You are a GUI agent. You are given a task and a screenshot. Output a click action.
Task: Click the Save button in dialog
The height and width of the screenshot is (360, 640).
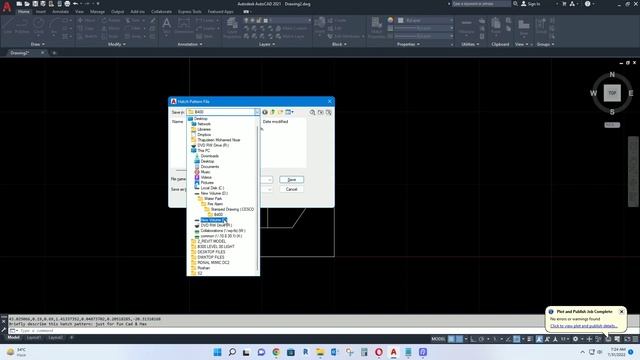291,180
